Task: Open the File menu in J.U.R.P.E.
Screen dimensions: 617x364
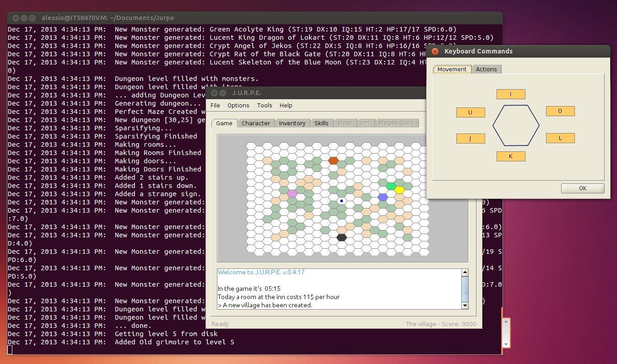Action: pyautogui.click(x=215, y=105)
